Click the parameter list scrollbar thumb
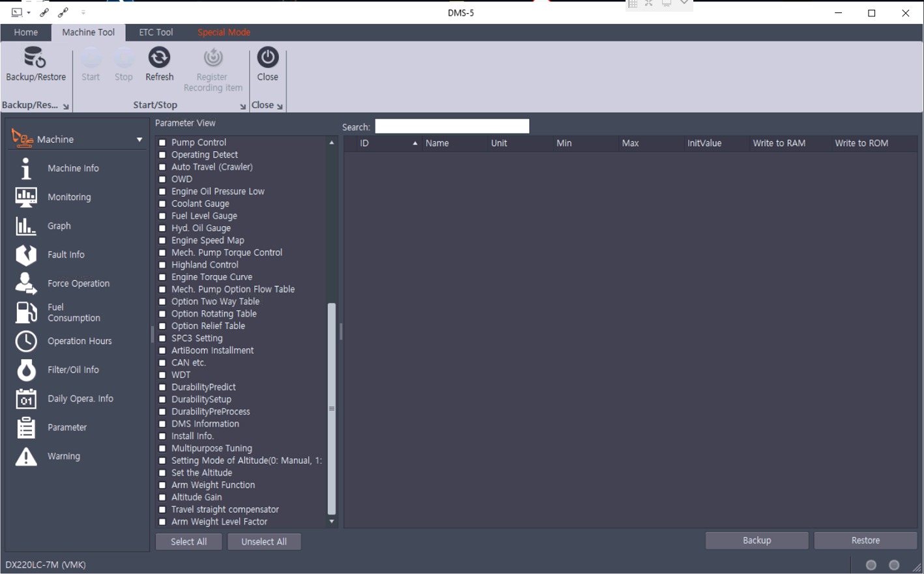Image resolution: width=924 pixels, height=574 pixels. pos(332,409)
